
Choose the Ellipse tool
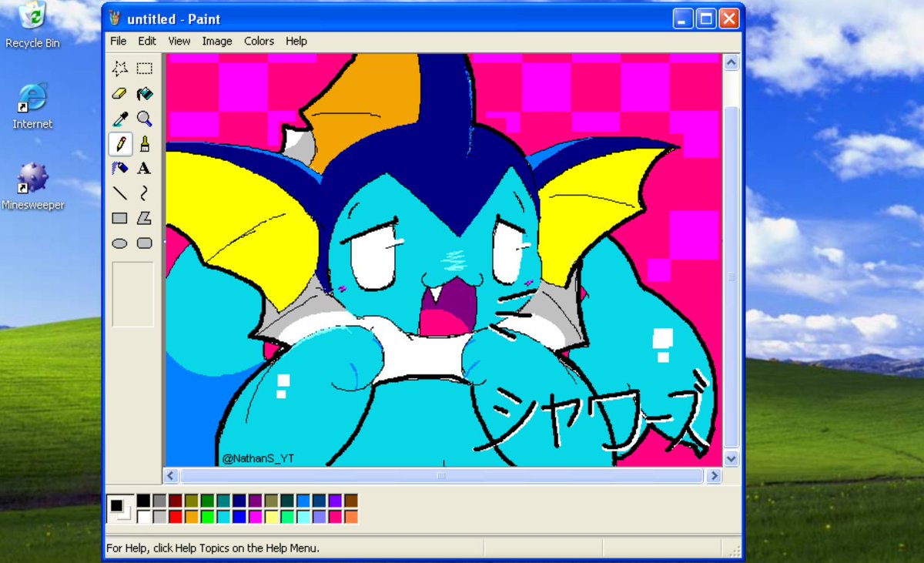click(x=119, y=243)
